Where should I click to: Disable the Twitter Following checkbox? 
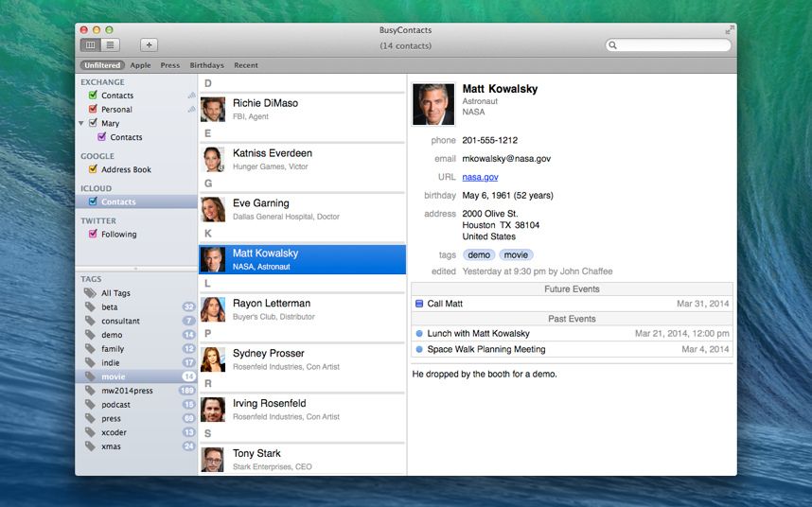point(93,234)
